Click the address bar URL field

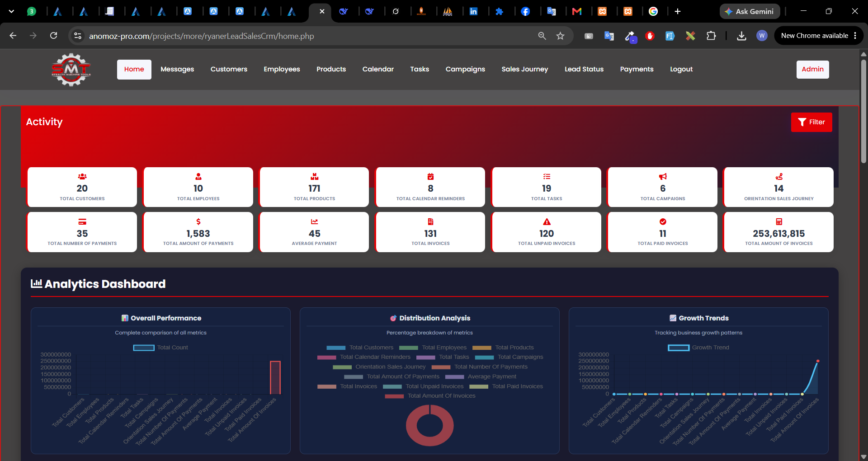coord(307,36)
